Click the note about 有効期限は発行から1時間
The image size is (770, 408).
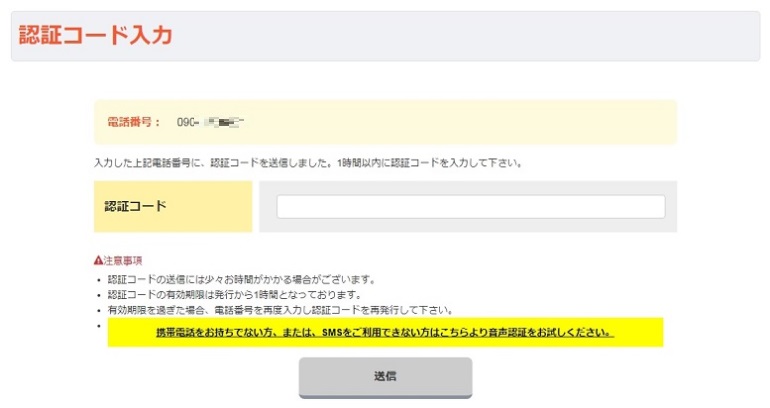tap(233, 295)
